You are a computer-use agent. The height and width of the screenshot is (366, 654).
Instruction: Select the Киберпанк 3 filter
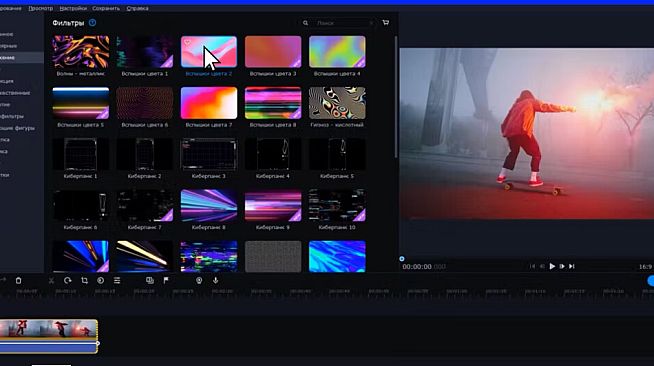(x=209, y=154)
